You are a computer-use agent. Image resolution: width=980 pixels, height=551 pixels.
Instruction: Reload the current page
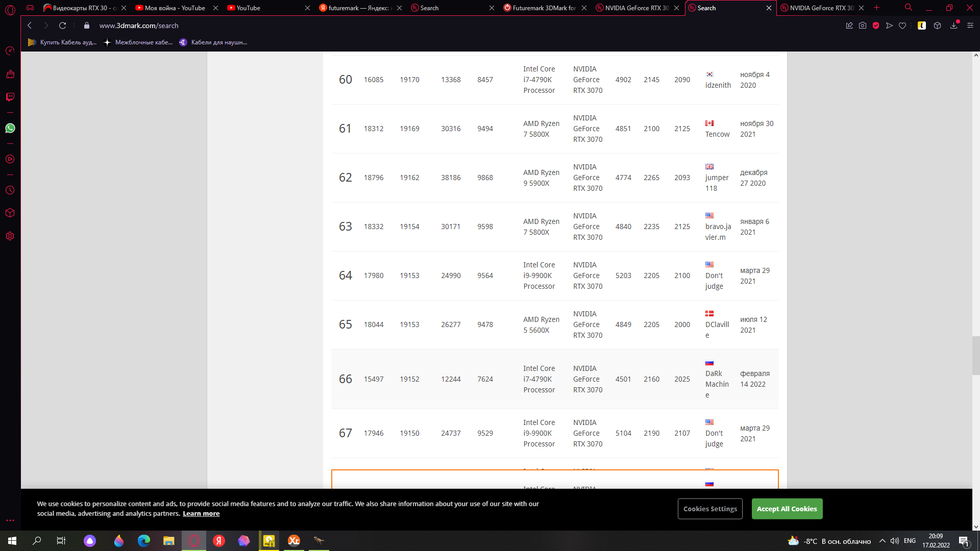62,26
